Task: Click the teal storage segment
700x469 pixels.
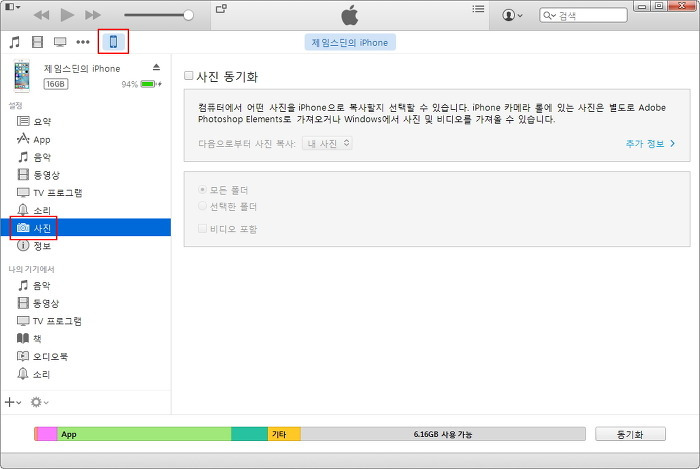Action: 250,434
